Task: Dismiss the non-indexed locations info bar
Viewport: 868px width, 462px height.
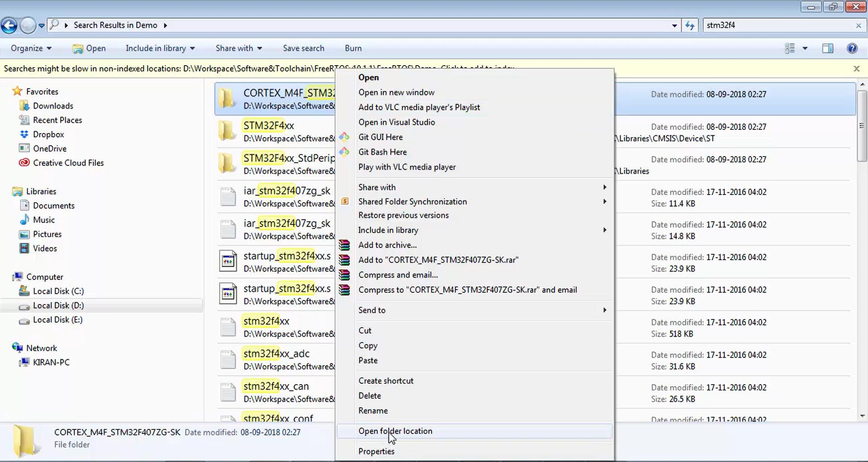Action: (856, 69)
